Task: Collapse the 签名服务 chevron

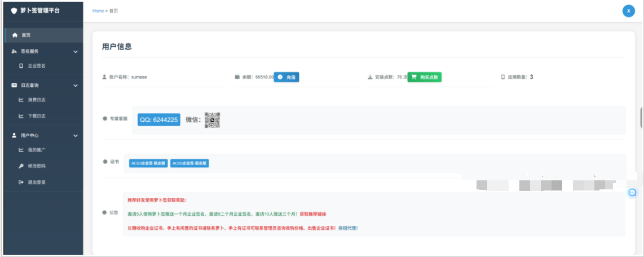Action: pyautogui.click(x=76, y=52)
